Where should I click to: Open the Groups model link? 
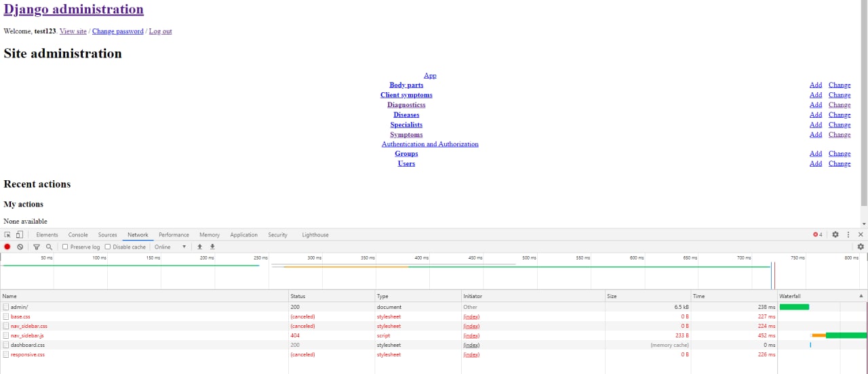point(406,153)
